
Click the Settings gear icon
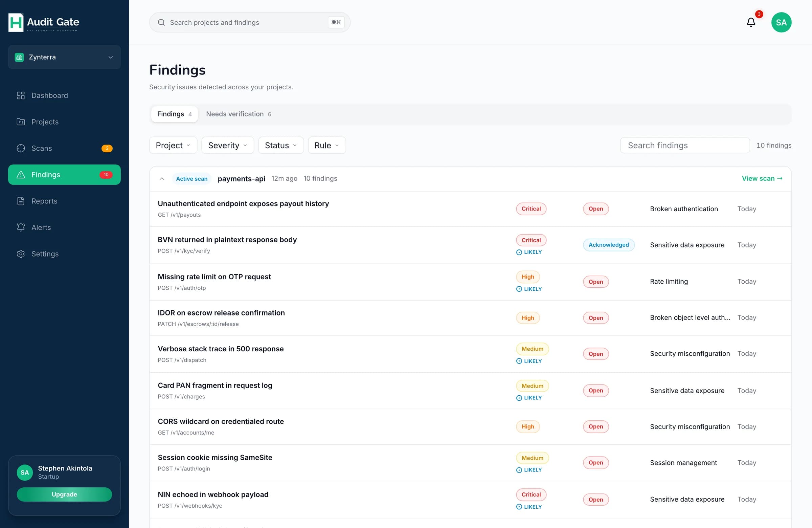coord(21,254)
